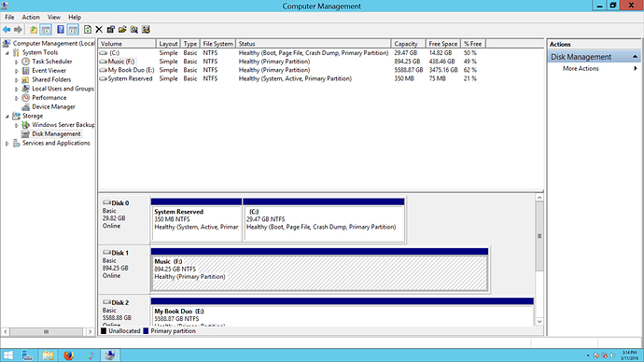Expand Local Users and Groups arrow
644x362 pixels.
[17, 89]
